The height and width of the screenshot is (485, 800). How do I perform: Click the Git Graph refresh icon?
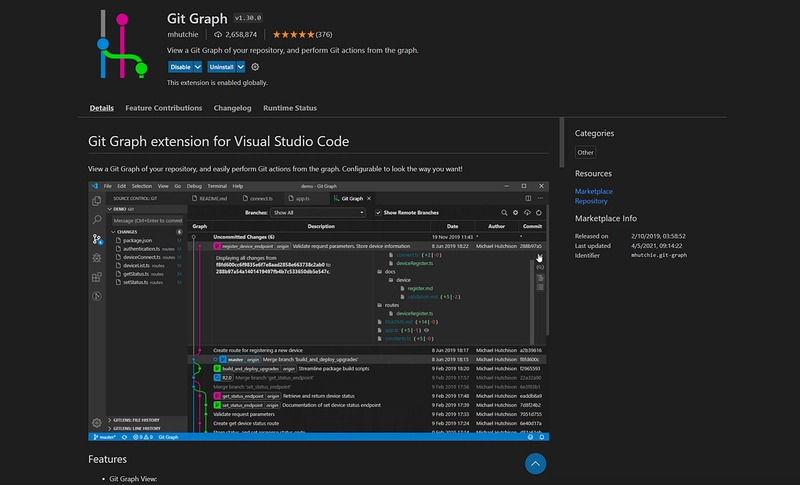tap(539, 213)
